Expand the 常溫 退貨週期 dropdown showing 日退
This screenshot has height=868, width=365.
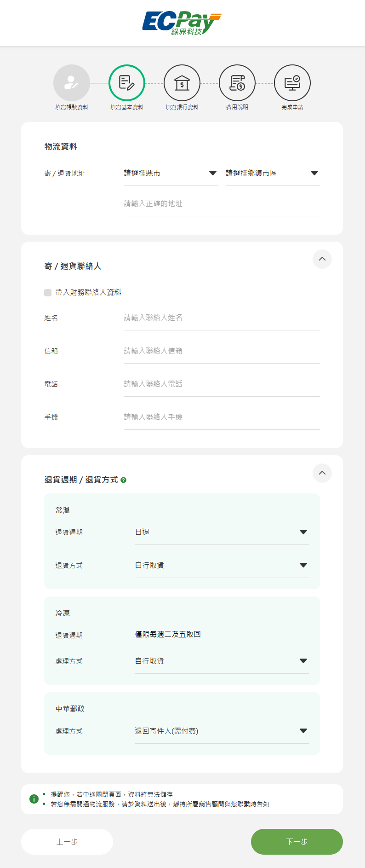tap(221, 532)
